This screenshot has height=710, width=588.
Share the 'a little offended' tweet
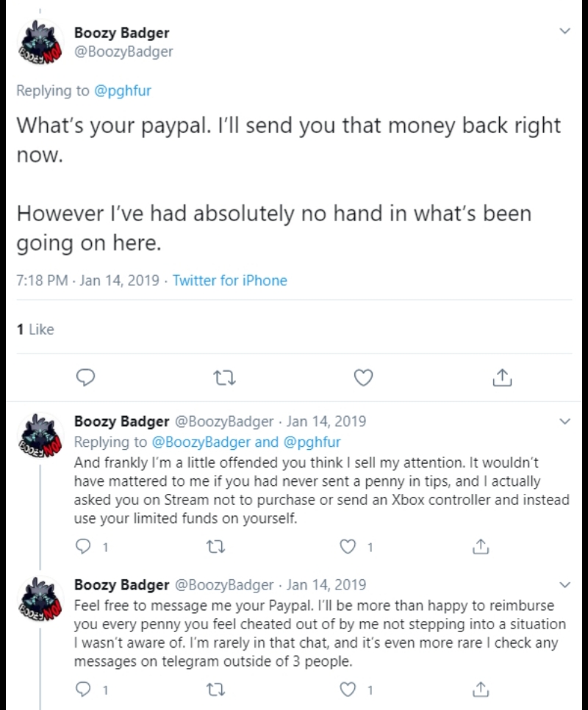click(481, 547)
